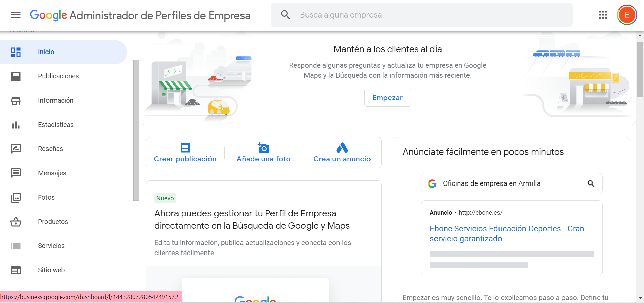Click the search magnifier in the ad preview

(591, 183)
